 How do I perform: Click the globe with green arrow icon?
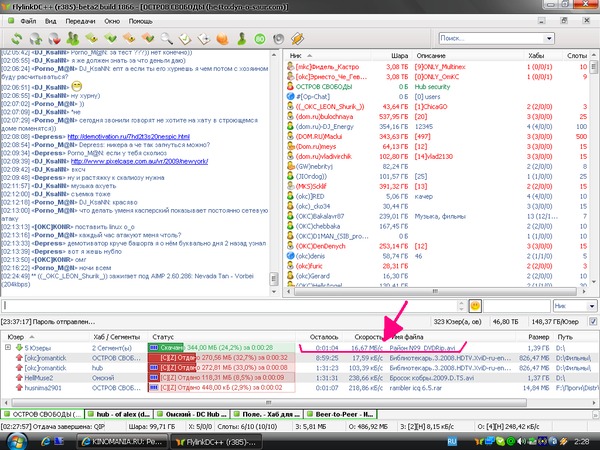click(36, 39)
